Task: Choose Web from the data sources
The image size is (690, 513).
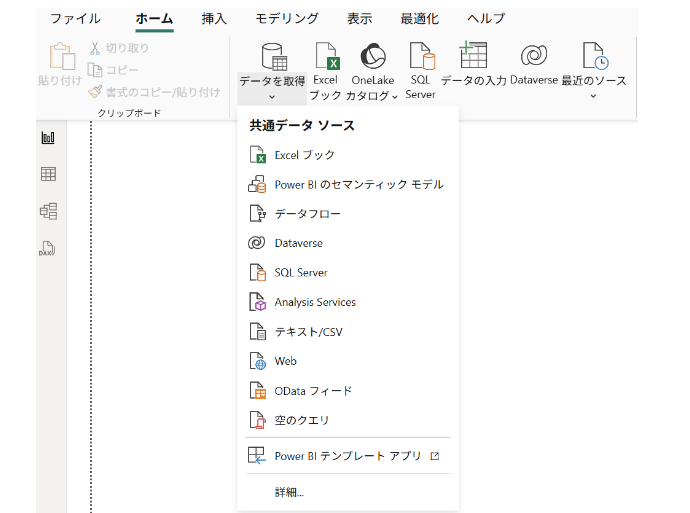Action: [348, 361]
